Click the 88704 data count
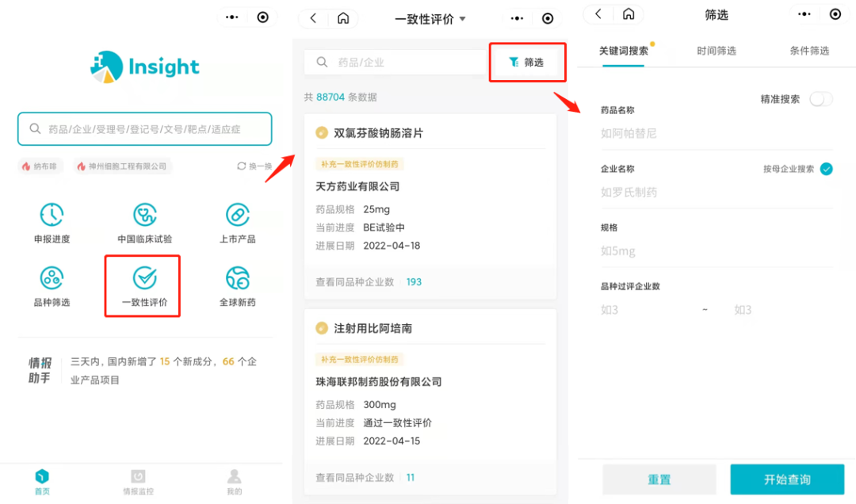856x504 pixels. 331,97
